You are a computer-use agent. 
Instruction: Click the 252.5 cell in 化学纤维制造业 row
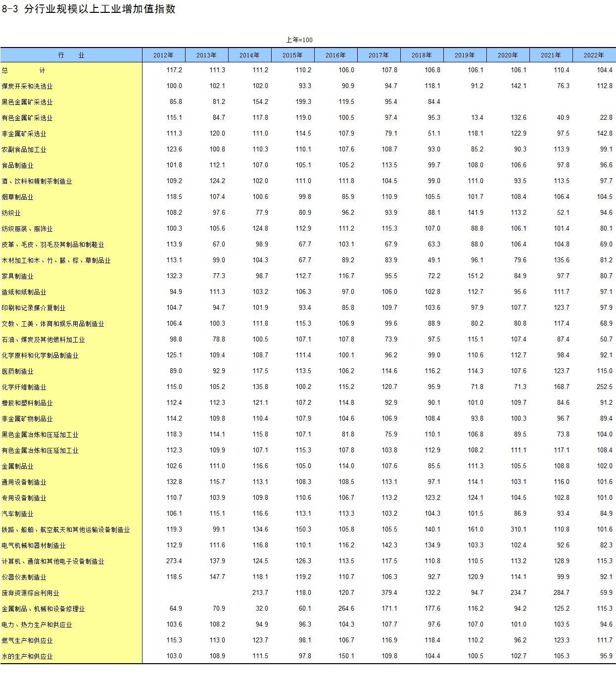coord(604,387)
